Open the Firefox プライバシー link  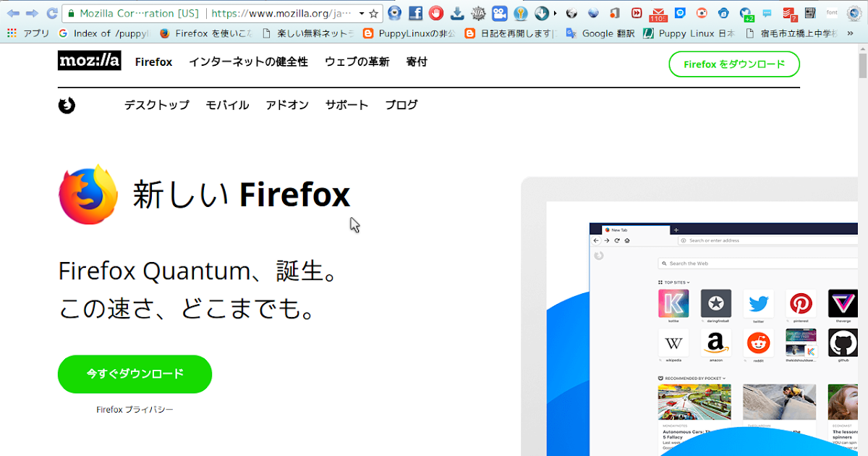135,410
